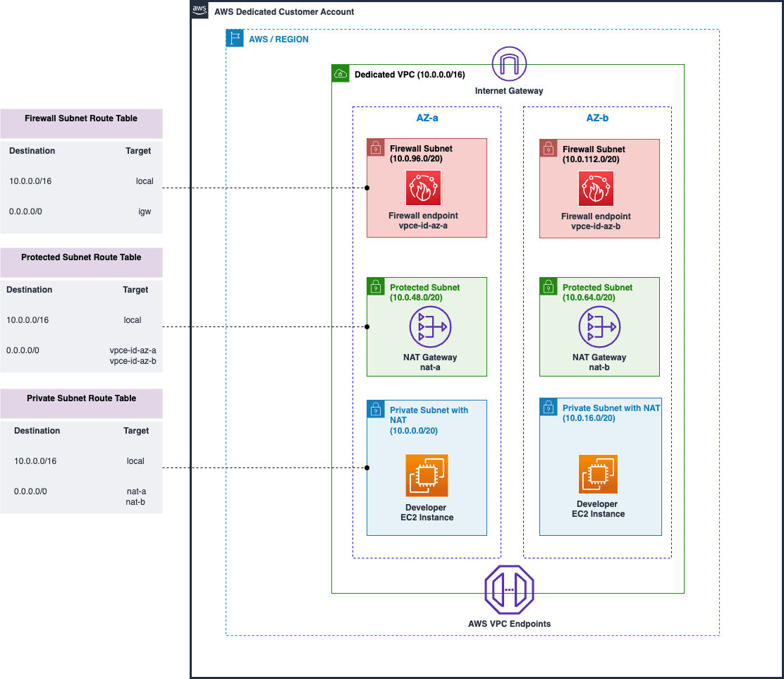The height and width of the screenshot is (679, 784).
Task: Click the aws logo in the corner
Action: pyautogui.click(x=200, y=10)
